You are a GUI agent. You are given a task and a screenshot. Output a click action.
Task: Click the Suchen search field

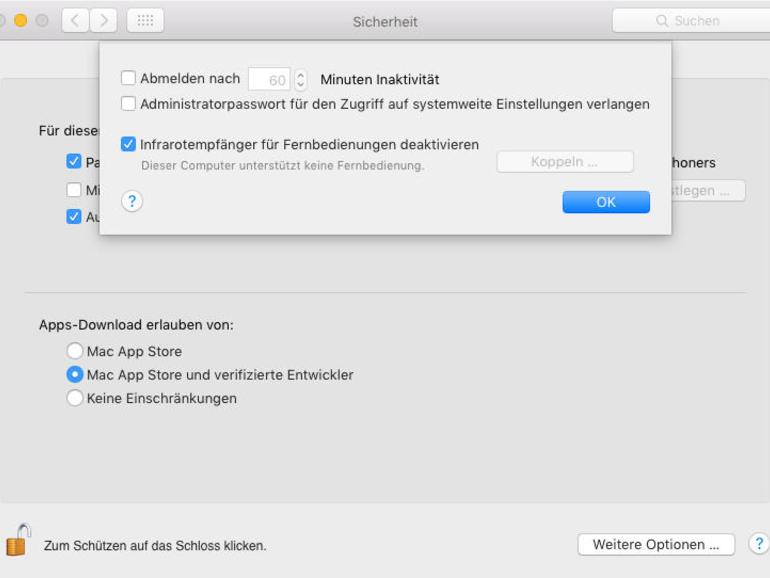(691, 21)
